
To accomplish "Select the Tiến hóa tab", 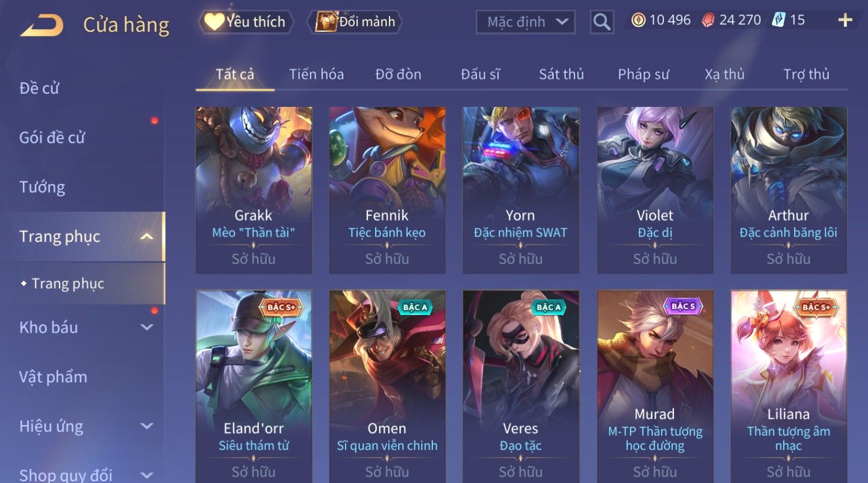I will pyautogui.click(x=316, y=75).
